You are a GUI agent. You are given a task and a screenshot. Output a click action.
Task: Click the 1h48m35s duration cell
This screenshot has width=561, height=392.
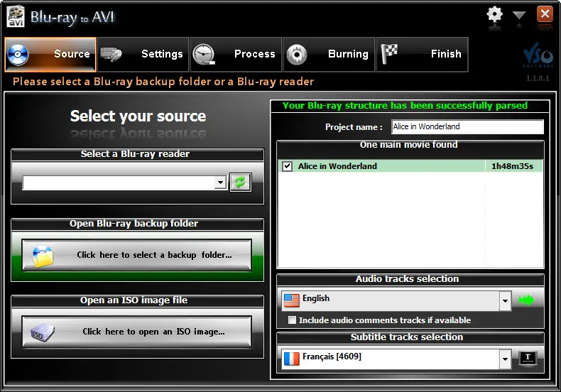click(x=513, y=166)
